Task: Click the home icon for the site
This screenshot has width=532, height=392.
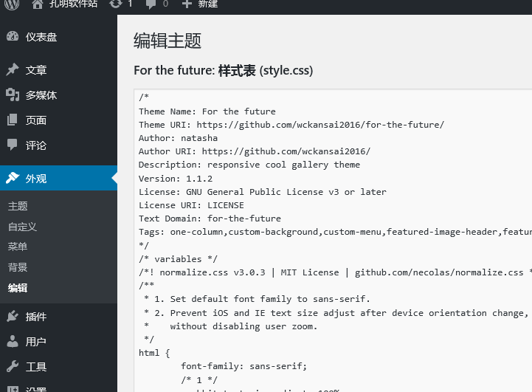Action: pyautogui.click(x=38, y=4)
